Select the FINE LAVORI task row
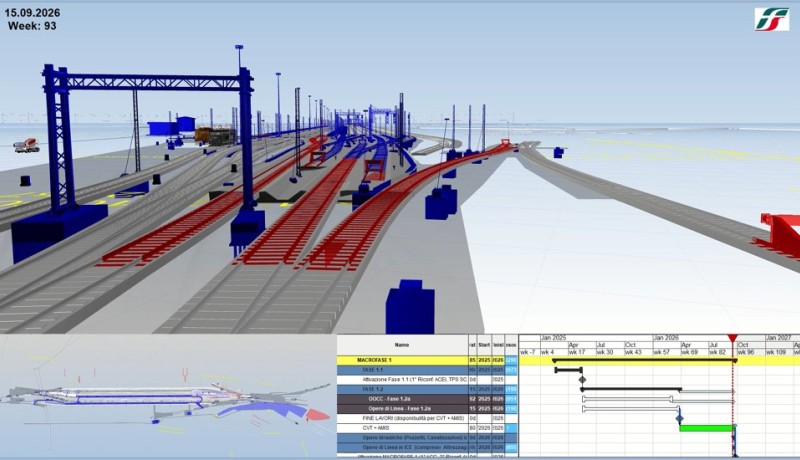This screenshot has height=460, width=800. 402,418
